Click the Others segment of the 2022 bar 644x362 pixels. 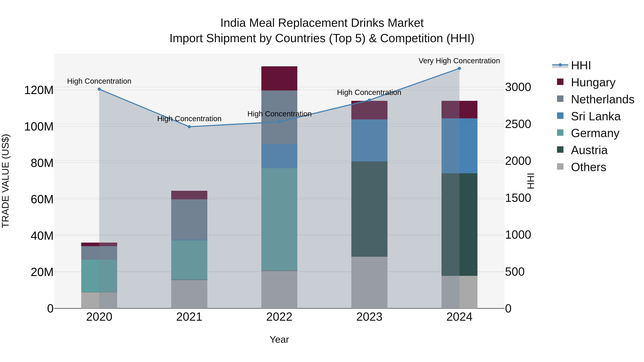(x=279, y=290)
